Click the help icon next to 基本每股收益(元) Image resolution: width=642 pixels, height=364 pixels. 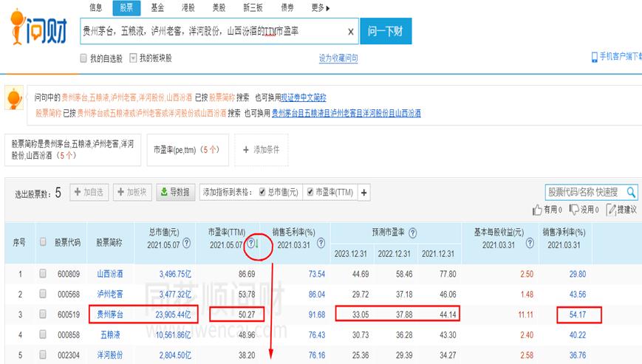(x=530, y=244)
